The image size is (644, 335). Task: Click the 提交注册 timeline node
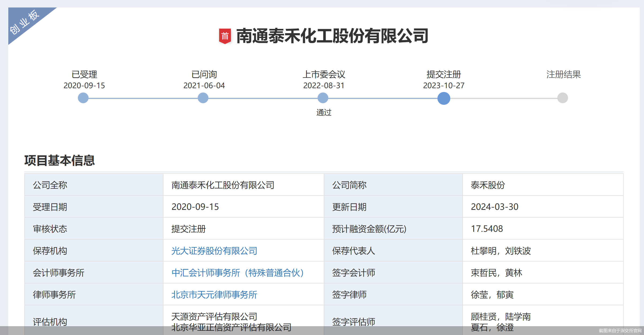click(x=444, y=98)
